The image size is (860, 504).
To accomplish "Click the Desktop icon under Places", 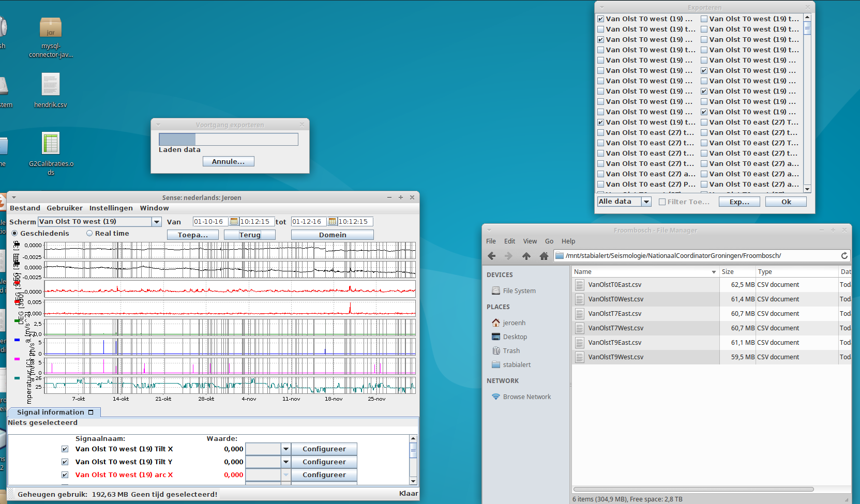I will pyautogui.click(x=496, y=337).
